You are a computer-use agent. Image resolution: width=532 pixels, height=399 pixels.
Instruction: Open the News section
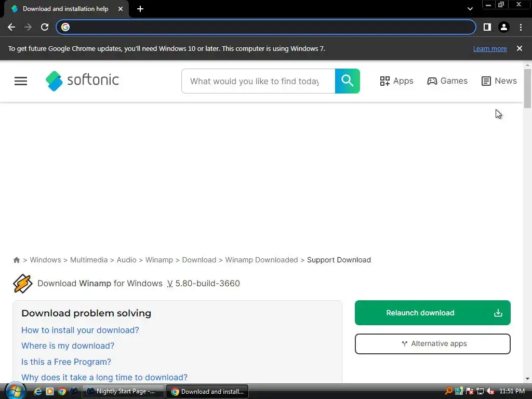click(x=499, y=81)
